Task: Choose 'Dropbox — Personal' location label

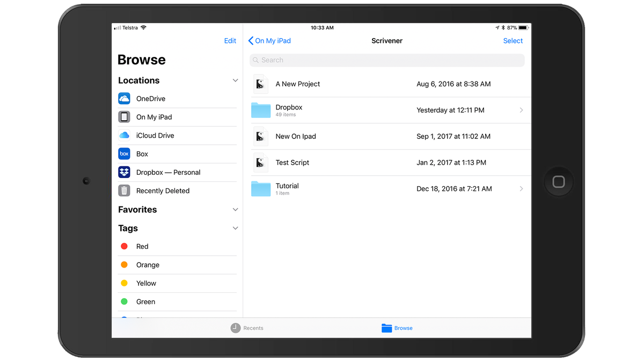Action: 169,172
